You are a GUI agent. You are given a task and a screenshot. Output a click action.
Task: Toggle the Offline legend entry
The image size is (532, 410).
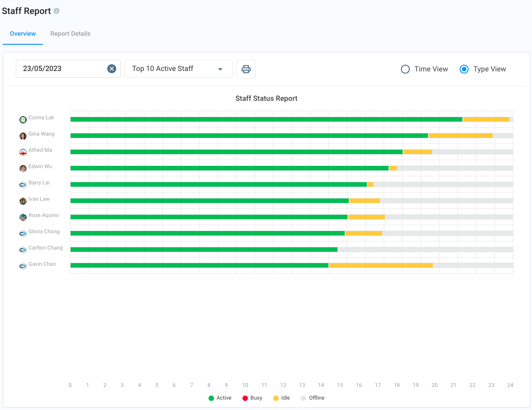coord(313,398)
